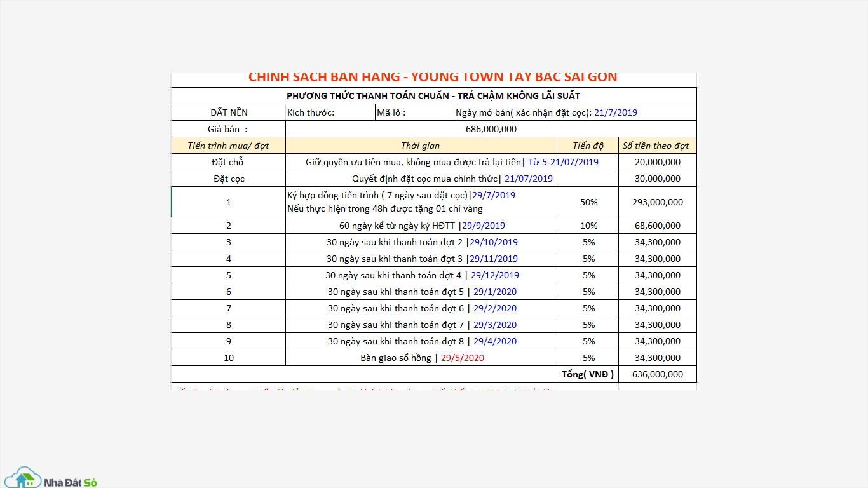The width and height of the screenshot is (868, 488).
Task: Click the 'Số tiền theo đợt' column header
Action: point(658,146)
